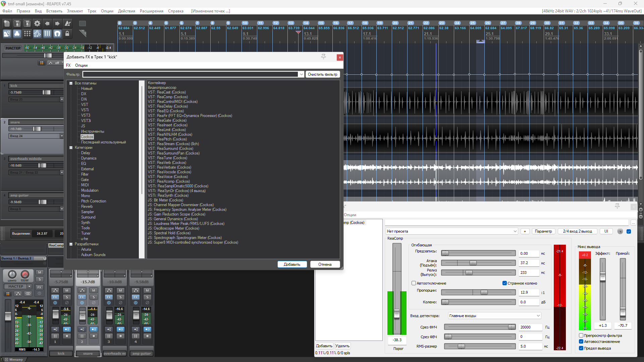Click the Порог threshold vertical fader

397,314
